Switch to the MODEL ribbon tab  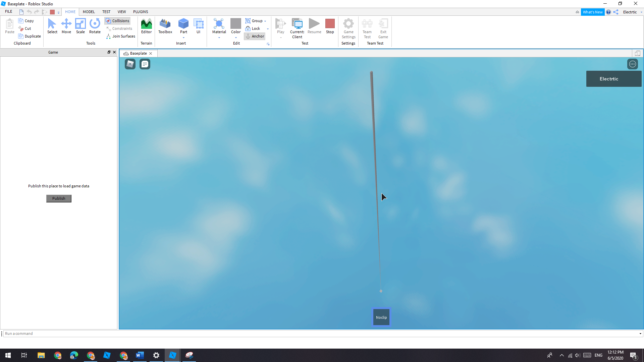[x=89, y=12]
